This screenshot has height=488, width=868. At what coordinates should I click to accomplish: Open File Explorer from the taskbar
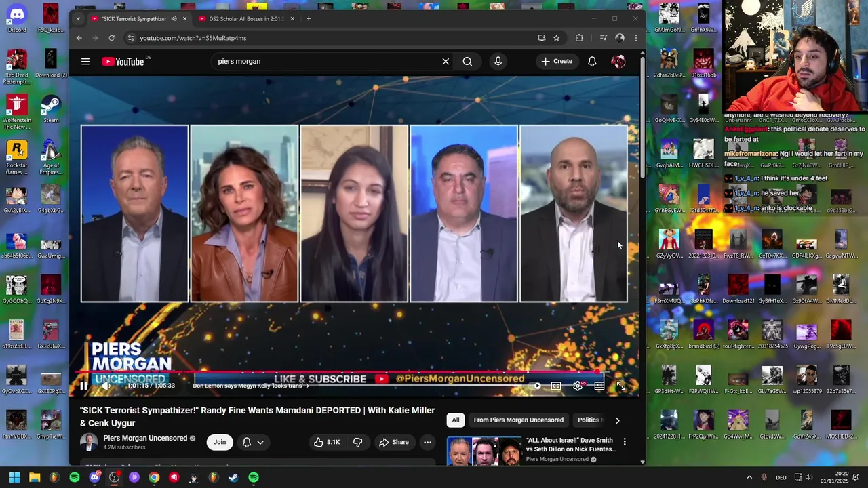(35, 477)
